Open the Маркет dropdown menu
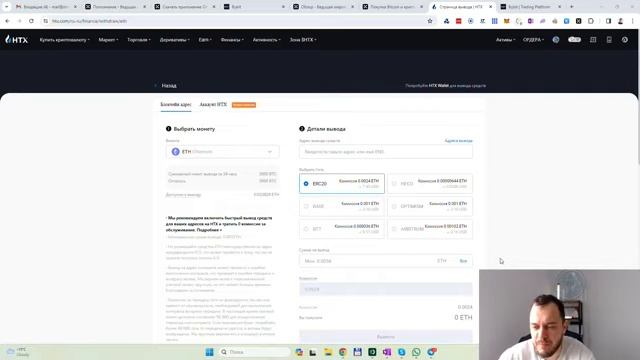This screenshot has width=640, height=360. 108,40
